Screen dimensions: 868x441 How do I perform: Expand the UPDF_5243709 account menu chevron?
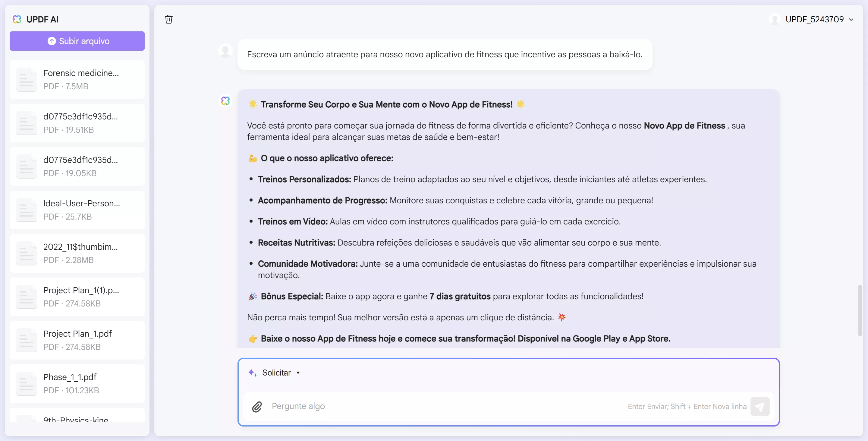pyautogui.click(x=851, y=20)
